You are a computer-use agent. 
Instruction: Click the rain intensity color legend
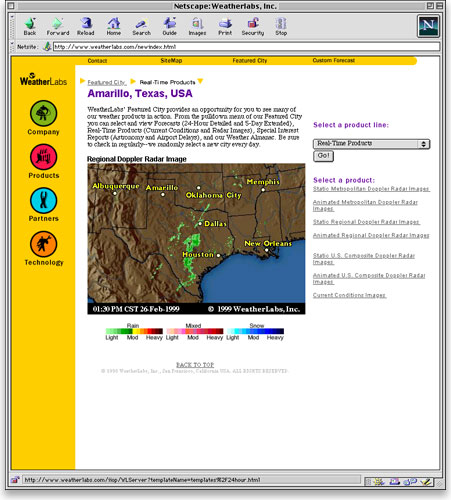[x=134, y=331]
